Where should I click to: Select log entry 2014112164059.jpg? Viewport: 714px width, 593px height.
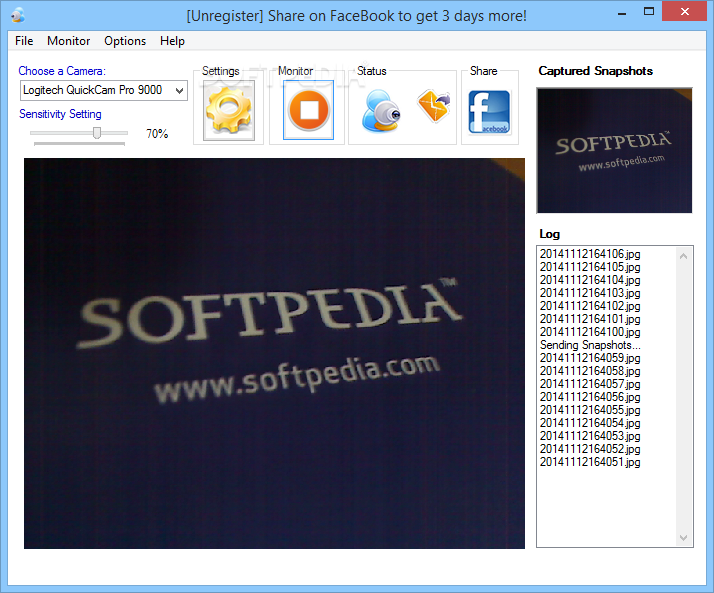tap(590, 358)
